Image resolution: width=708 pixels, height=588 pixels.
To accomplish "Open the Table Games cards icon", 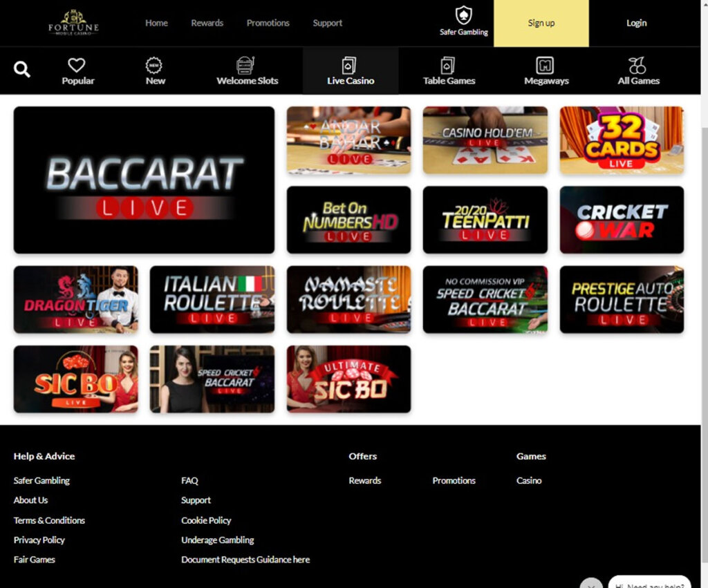I will [x=447, y=66].
